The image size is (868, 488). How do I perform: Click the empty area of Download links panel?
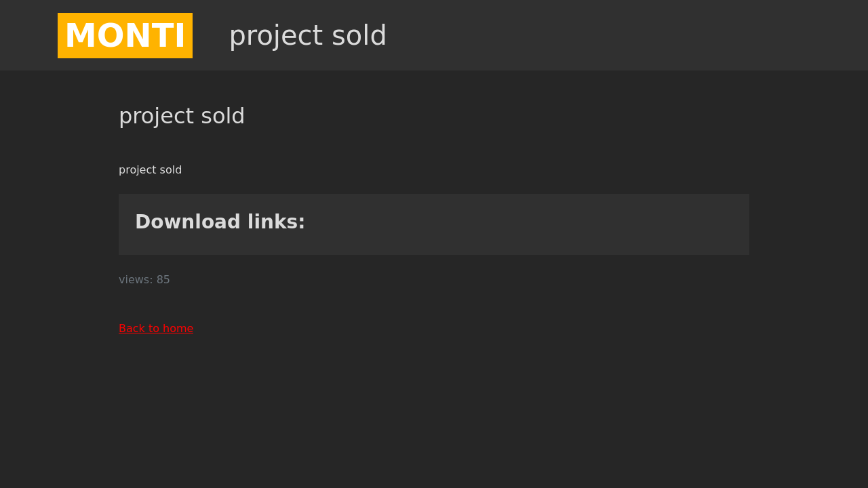click(542, 225)
